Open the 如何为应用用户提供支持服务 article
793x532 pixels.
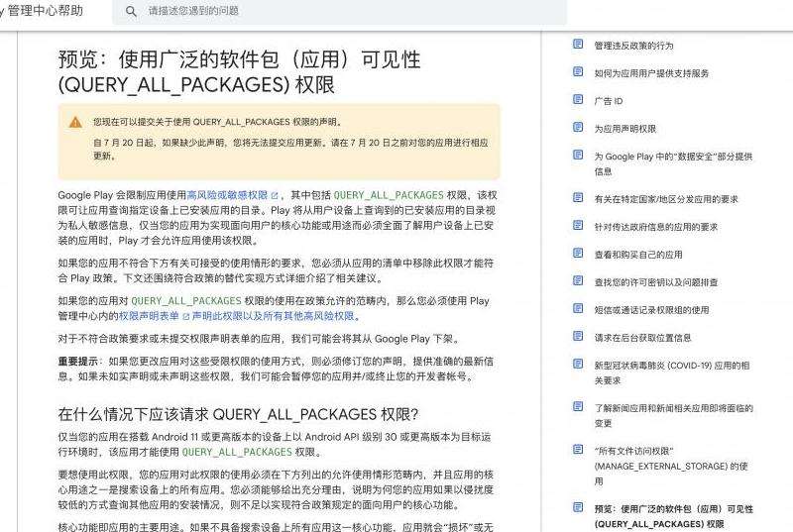pyautogui.click(x=651, y=73)
